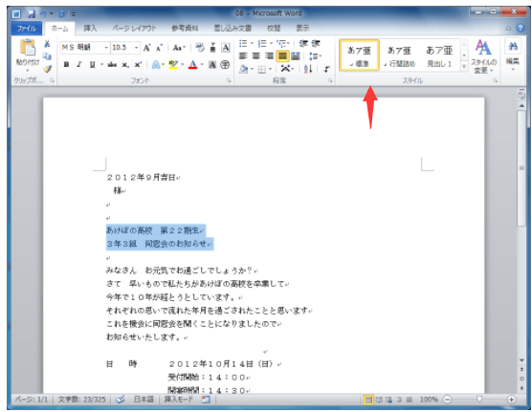
Task: Switch to the Mailings (差し込み文書) tab
Action: pos(233,29)
